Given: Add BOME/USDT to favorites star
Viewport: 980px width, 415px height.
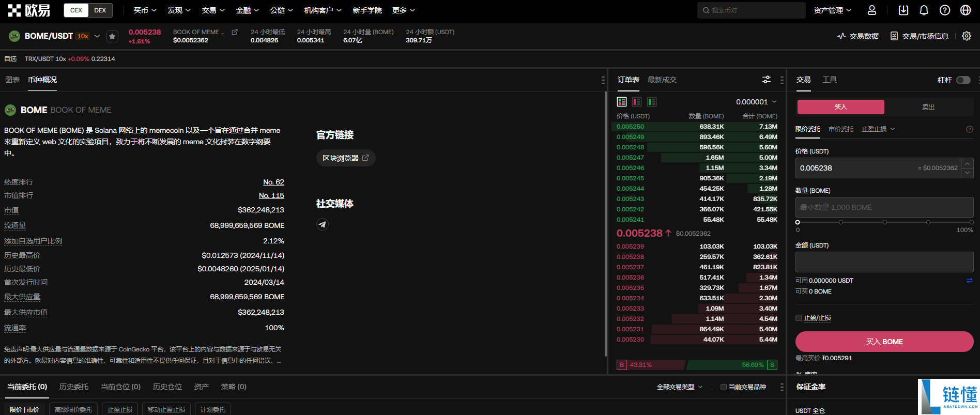Looking at the screenshot, I should [x=112, y=36].
